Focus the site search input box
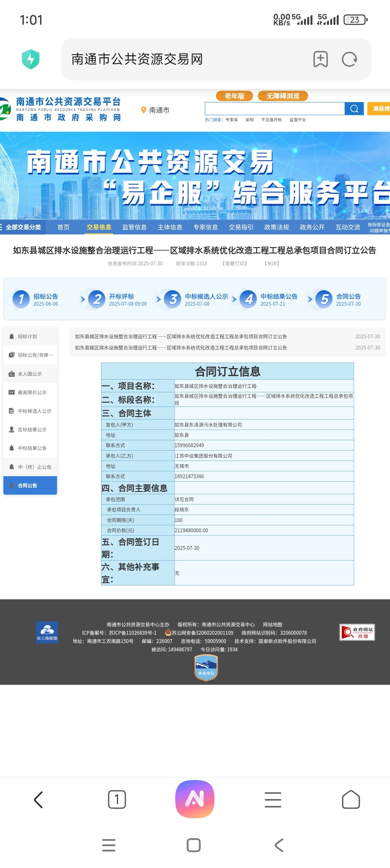The image size is (390, 868). [x=275, y=108]
